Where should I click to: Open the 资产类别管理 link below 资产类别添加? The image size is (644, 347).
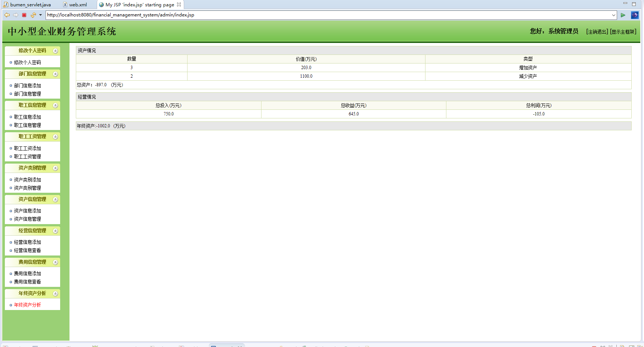click(x=27, y=188)
